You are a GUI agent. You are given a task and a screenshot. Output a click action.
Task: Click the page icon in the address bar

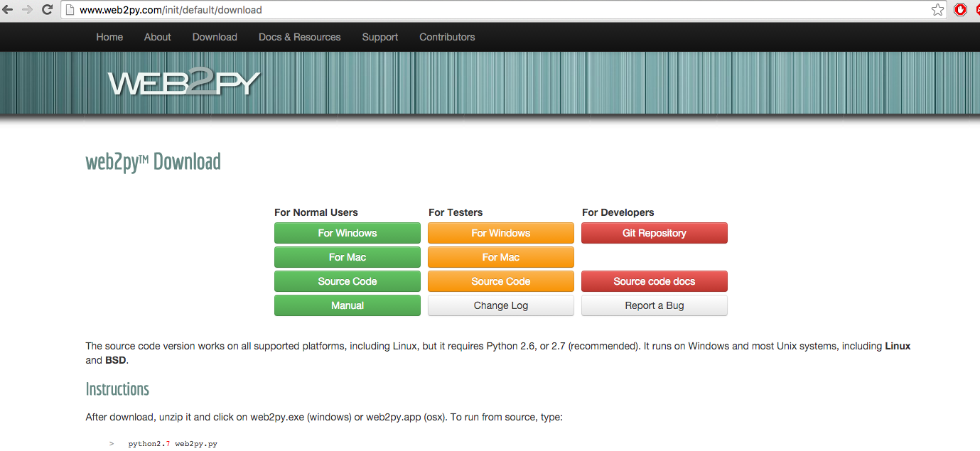pyautogui.click(x=70, y=10)
